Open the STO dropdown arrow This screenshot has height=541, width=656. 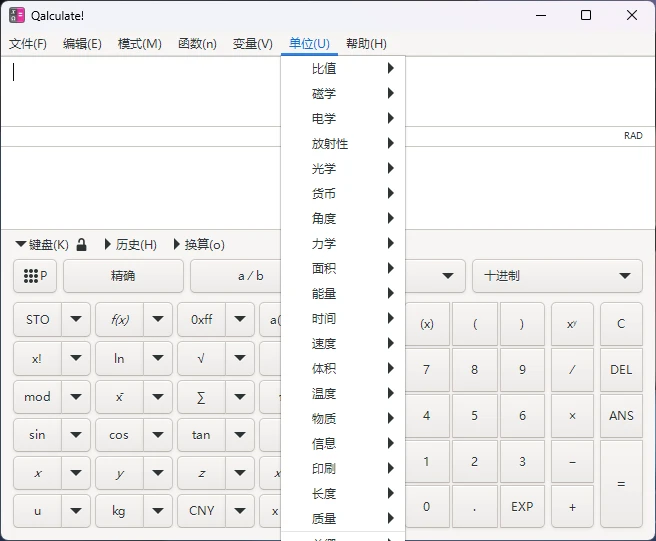[x=76, y=320]
